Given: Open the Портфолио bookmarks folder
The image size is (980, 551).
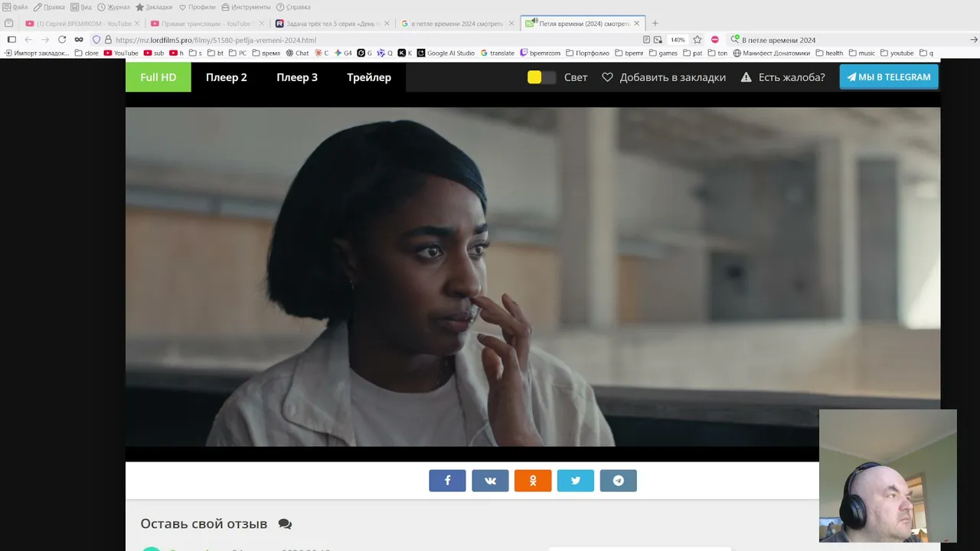Looking at the screenshot, I should (587, 53).
